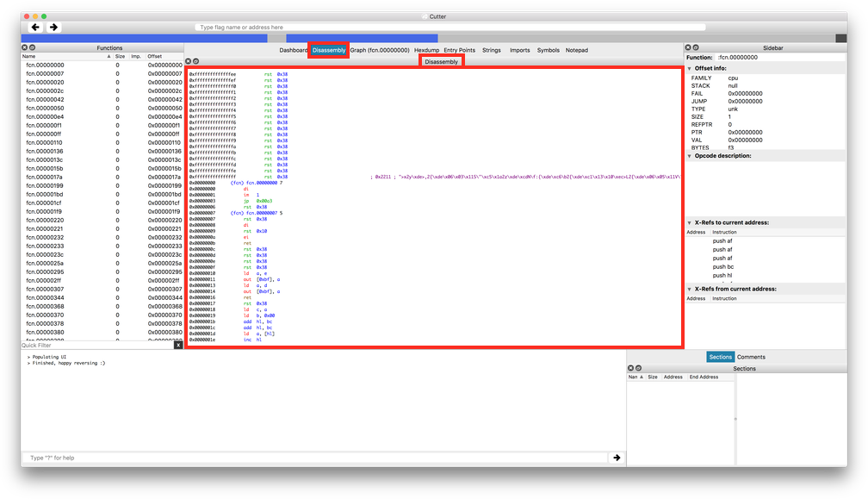Open the Dashboard tab

click(x=293, y=50)
